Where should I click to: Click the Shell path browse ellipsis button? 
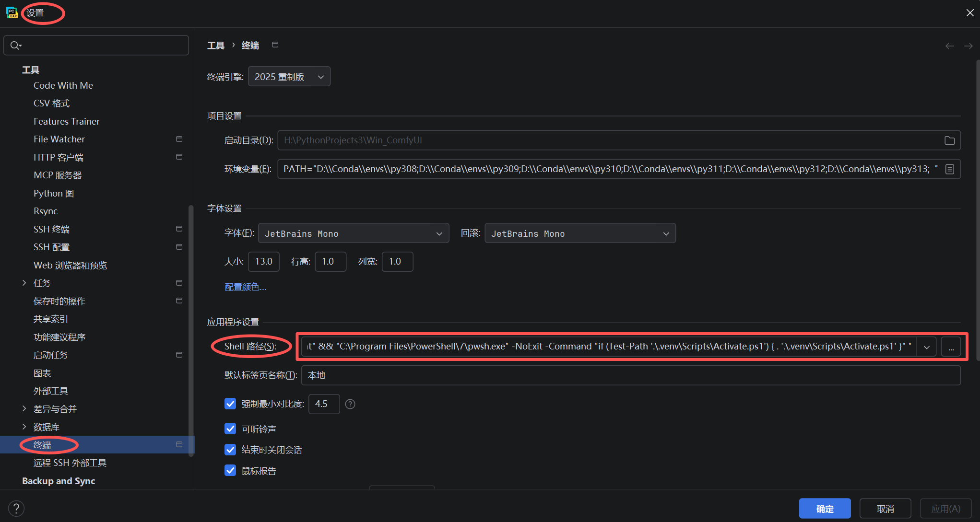click(x=951, y=347)
